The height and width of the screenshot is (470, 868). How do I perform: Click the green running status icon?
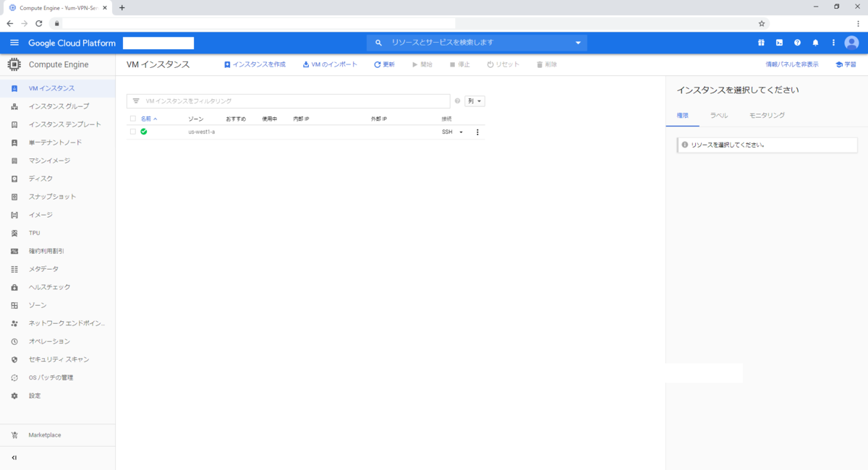144,132
